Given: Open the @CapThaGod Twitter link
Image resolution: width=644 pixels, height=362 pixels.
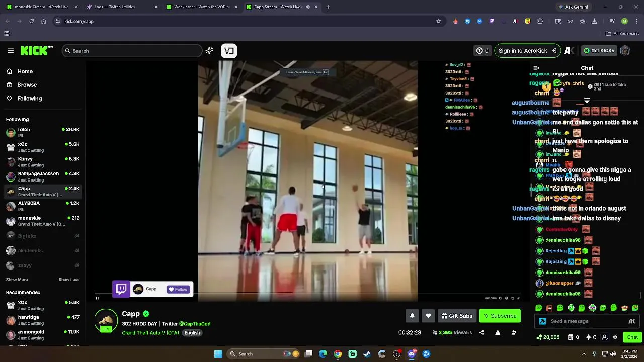Looking at the screenshot, I should click(x=195, y=324).
